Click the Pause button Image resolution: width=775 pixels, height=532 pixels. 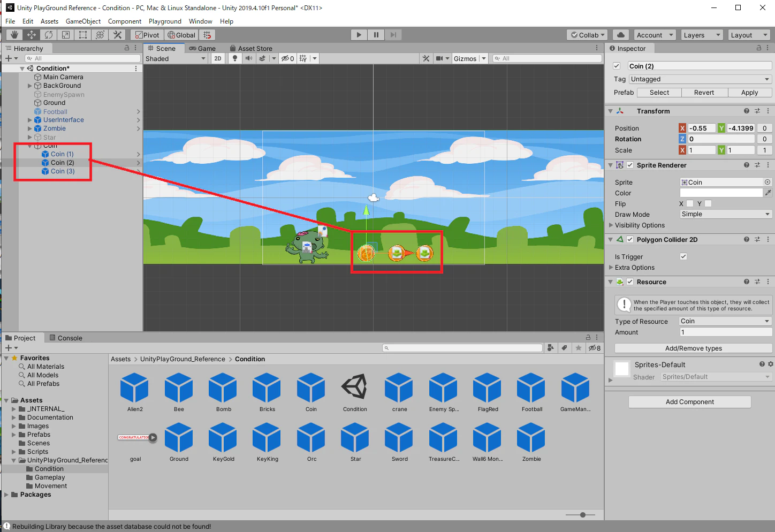[376, 35]
